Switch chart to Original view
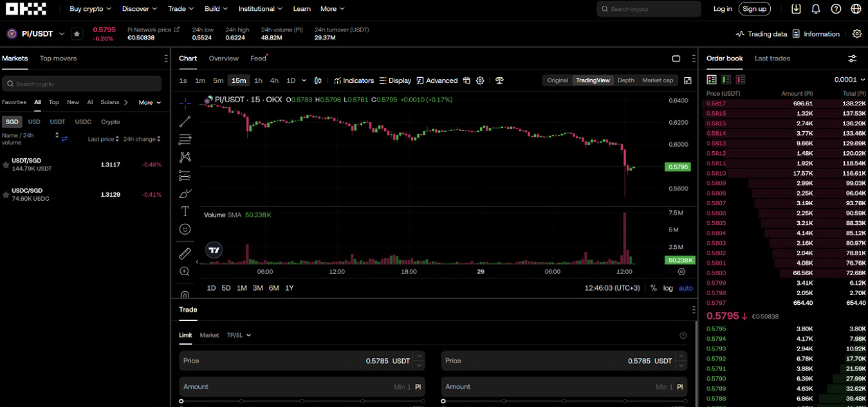This screenshot has width=868, height=407. [558, 80]
